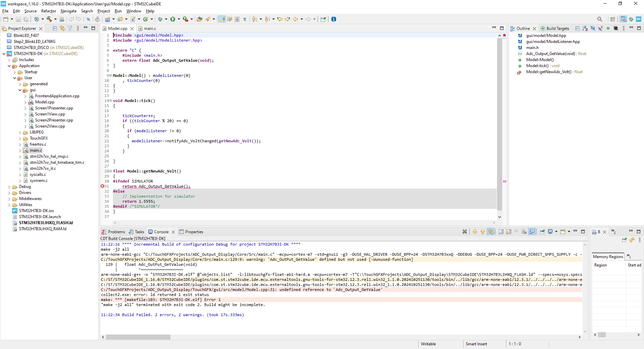Screen dimensions: 644x349
Task: Go to previous error with console up arrow
Action: click(x=483, y=232)
